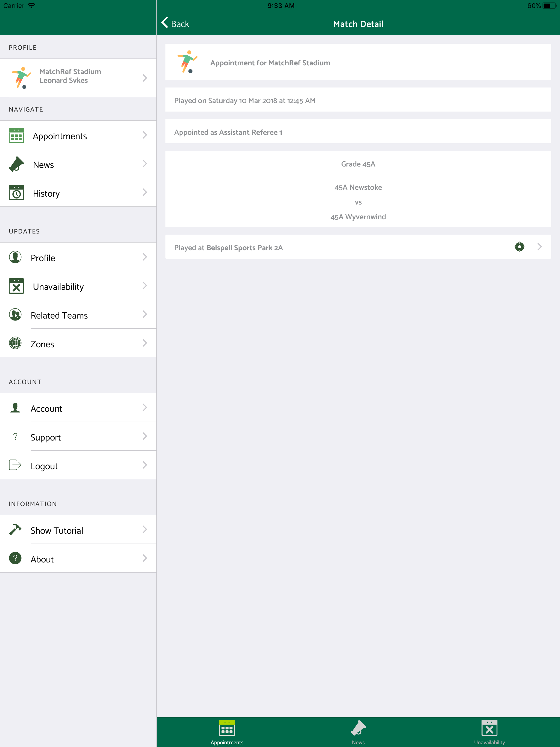The image size is (560, 747).
Task: Tap the Logout arrow icon
Action: pyautogui.click(x=15, y=465)
